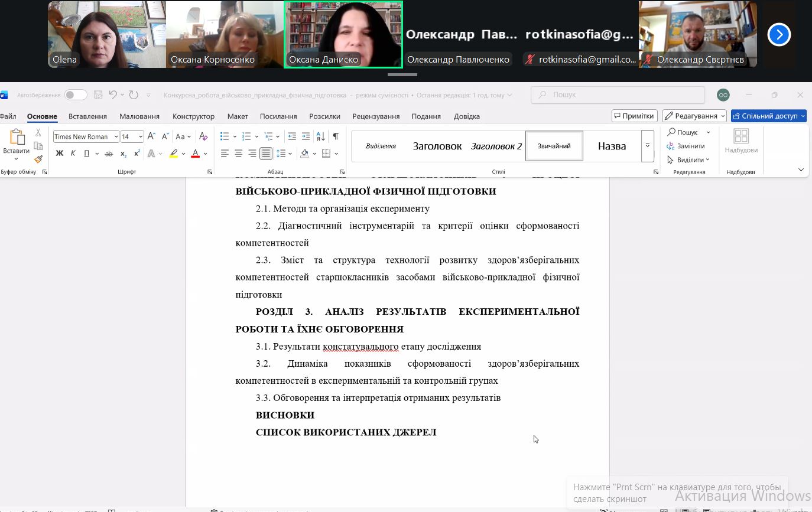Toggle bold (Ж) formatting

59,154
